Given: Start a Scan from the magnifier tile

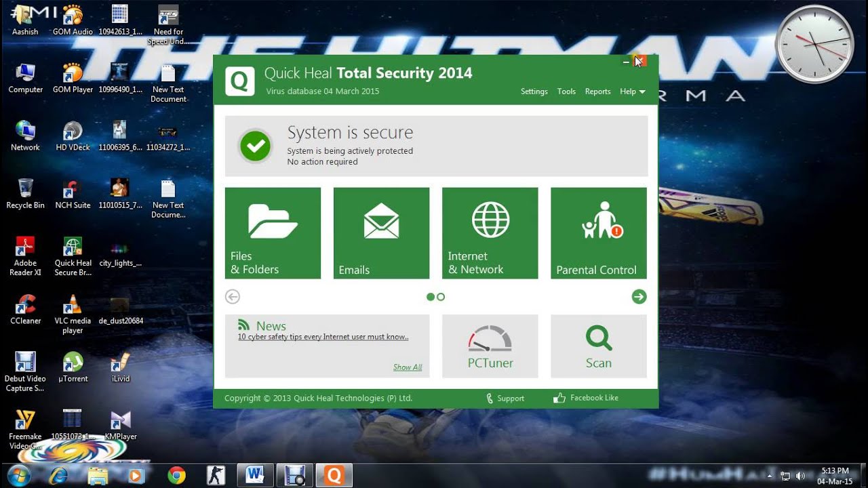Looking at the screenshot, I should (599, 346).
